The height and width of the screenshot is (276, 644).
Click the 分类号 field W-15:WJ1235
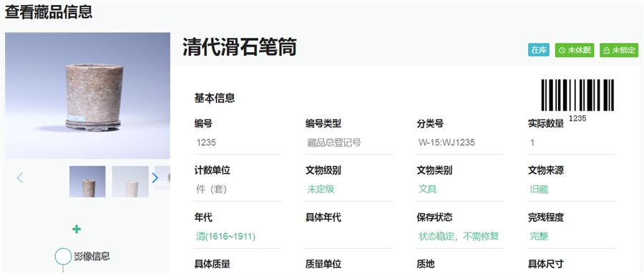tap(460, 143)
